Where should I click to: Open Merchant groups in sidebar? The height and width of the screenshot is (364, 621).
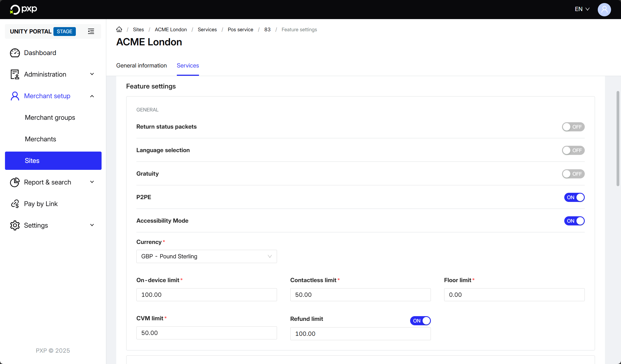tap(50, 118)
